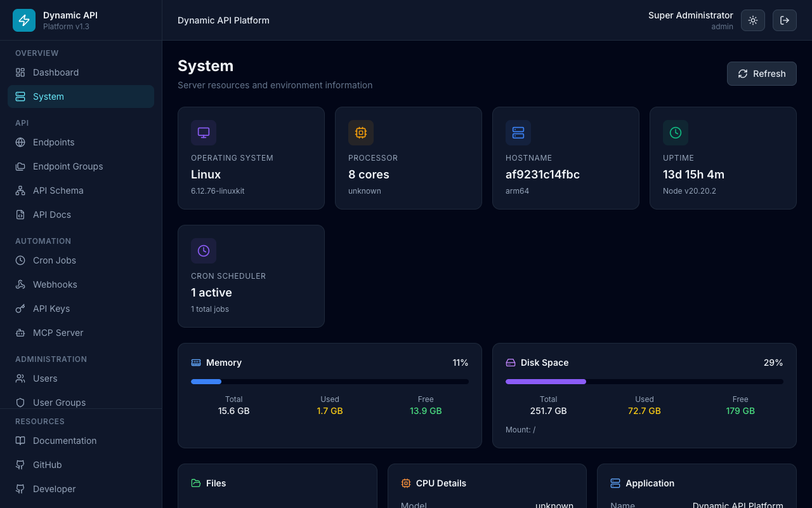Click the 1 active cron scheduler value
This screenshot has height=508, width=812.
pyautogui.click(x=211, y=293)
